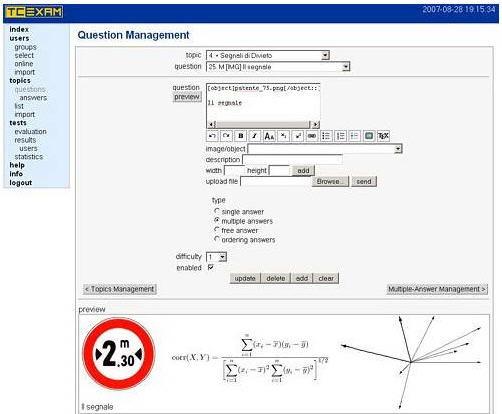The height and width of the screenshot is (414, 502).
Task: Open tests in the sidebar menu
Action: point(18,123)
